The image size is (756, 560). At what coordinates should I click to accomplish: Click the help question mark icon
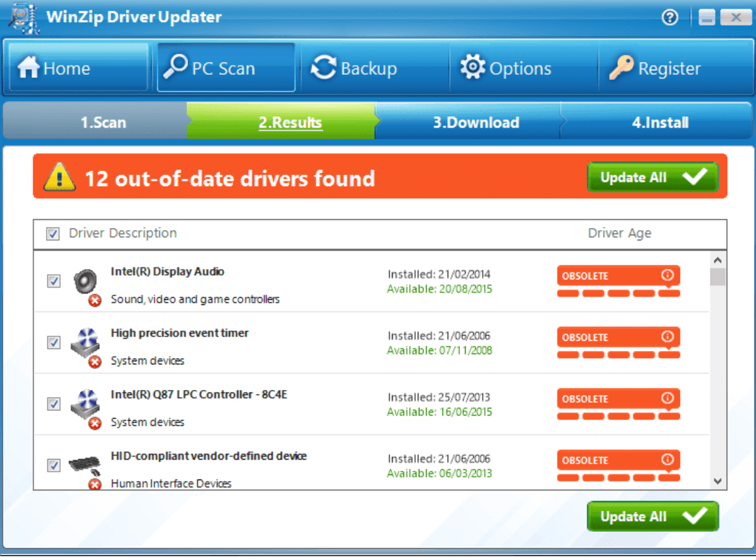(670, 17)
